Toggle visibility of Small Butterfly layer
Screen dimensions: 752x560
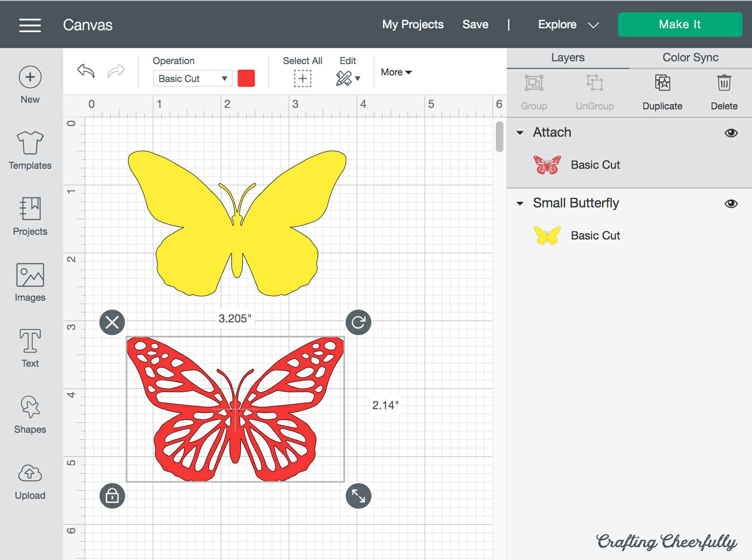click(x=731, y=204)
